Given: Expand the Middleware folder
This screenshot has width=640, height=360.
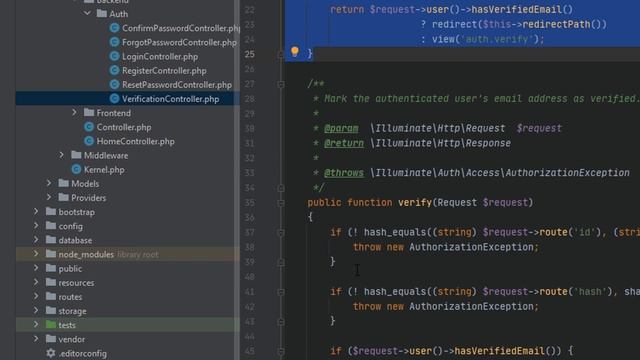Looking at the screenshot, I should tap(62, 155).
